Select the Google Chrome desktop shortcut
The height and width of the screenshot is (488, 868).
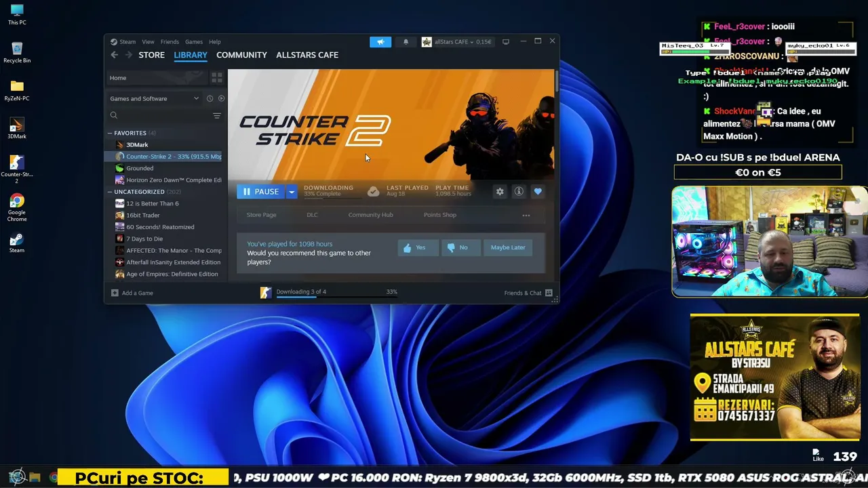point(17,207)
